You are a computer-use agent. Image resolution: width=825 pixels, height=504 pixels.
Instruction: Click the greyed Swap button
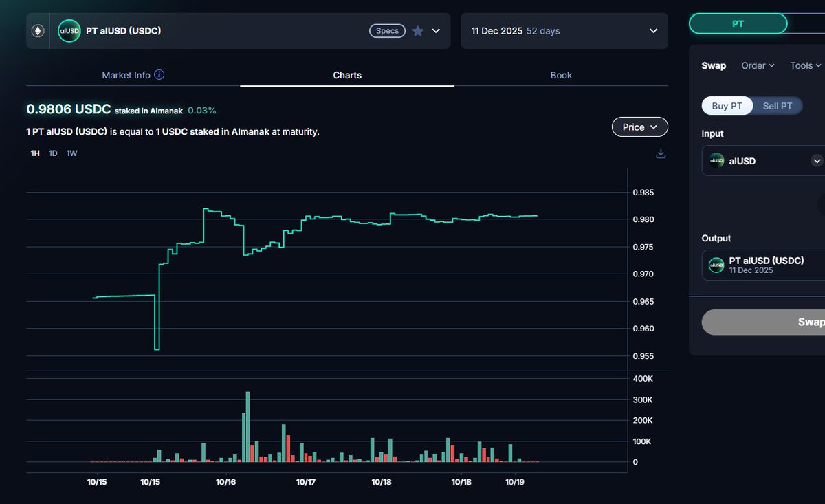click(x=763, y=322)
